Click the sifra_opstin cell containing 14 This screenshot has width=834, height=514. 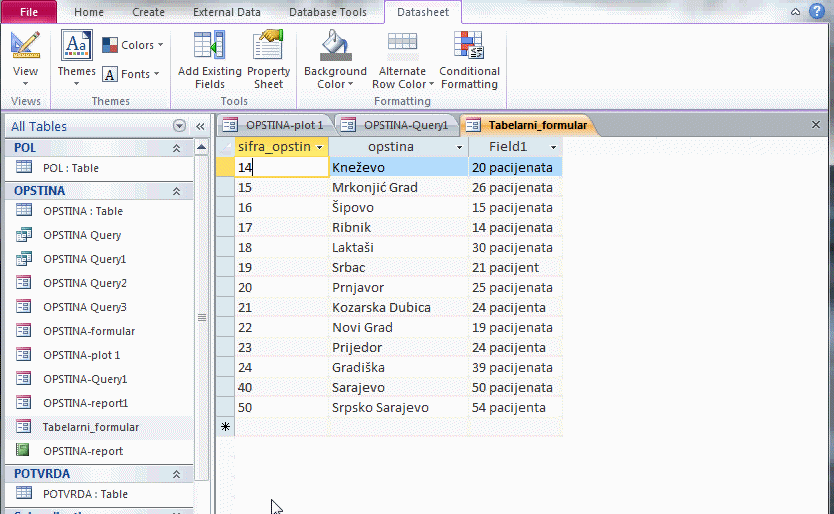(281, 167)
